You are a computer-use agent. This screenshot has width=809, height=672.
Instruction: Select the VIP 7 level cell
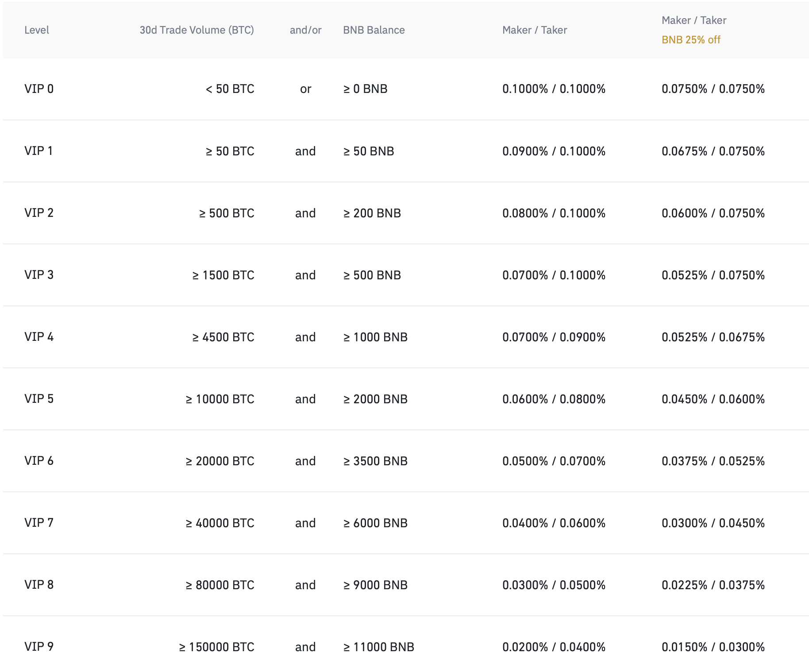click(39, 523)
